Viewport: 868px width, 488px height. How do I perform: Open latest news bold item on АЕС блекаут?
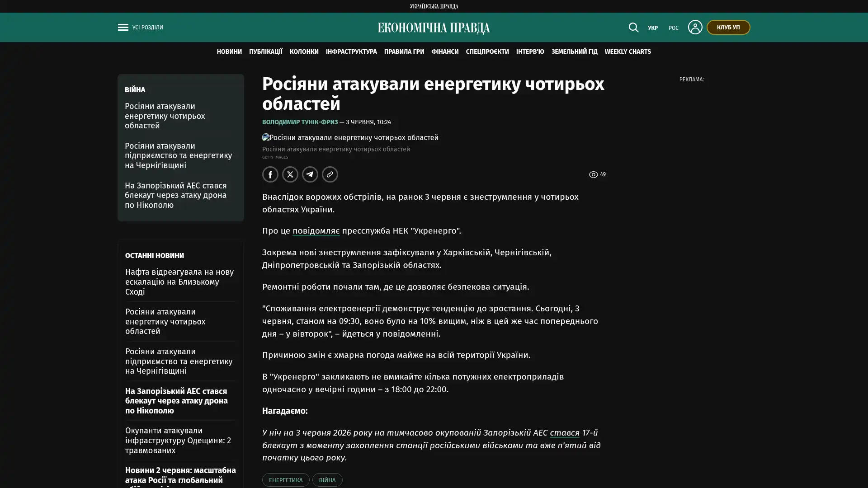pyautogui.click(x=176, y=401)
